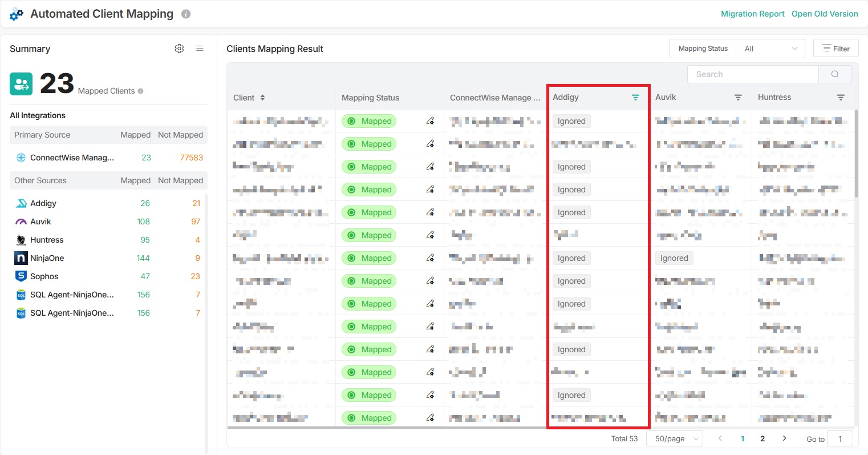868x455 pixels.
Task: Click the Addigy logo in Other Sources
Action: coord(21,203)
